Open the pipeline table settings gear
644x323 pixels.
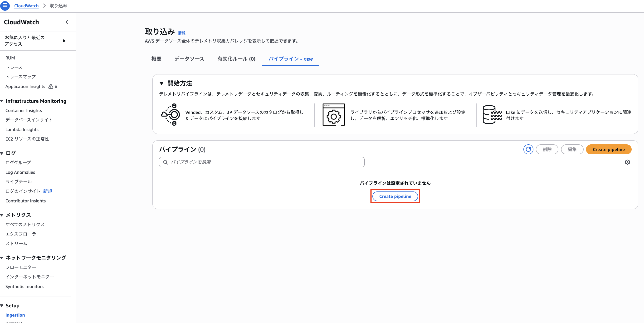628,162
